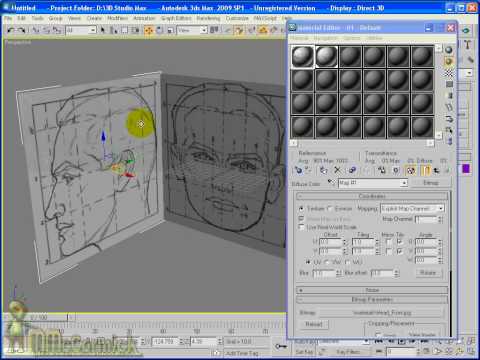
Task: Click Get Material in Material Editor
Action: 298,171
